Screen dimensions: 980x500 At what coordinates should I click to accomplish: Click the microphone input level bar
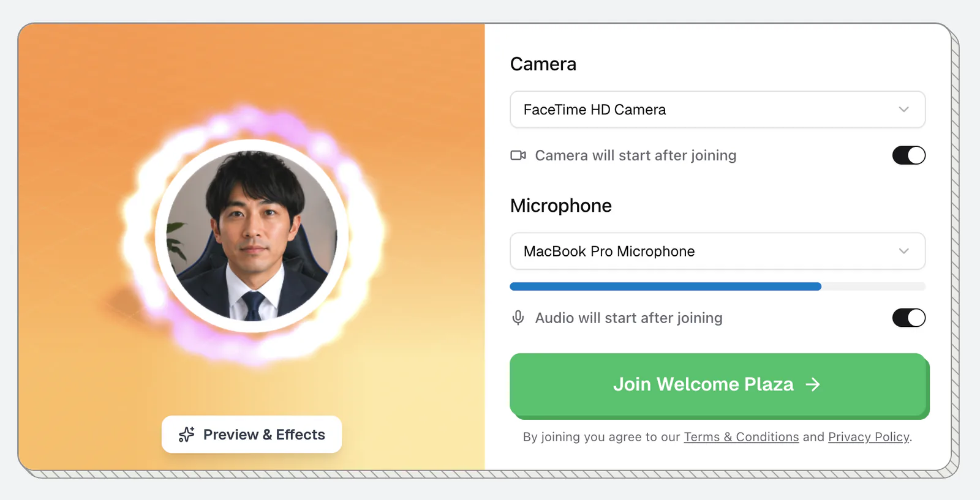click(x=717, y=286)
